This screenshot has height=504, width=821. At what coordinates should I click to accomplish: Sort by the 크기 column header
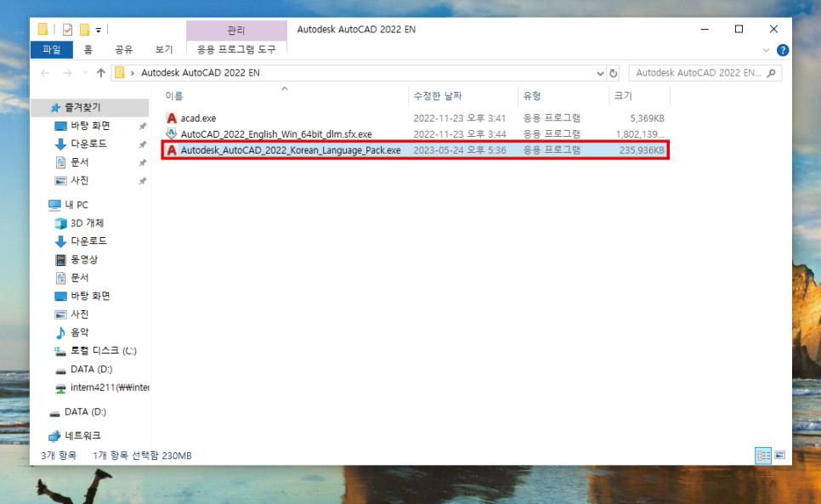point(623,96)
